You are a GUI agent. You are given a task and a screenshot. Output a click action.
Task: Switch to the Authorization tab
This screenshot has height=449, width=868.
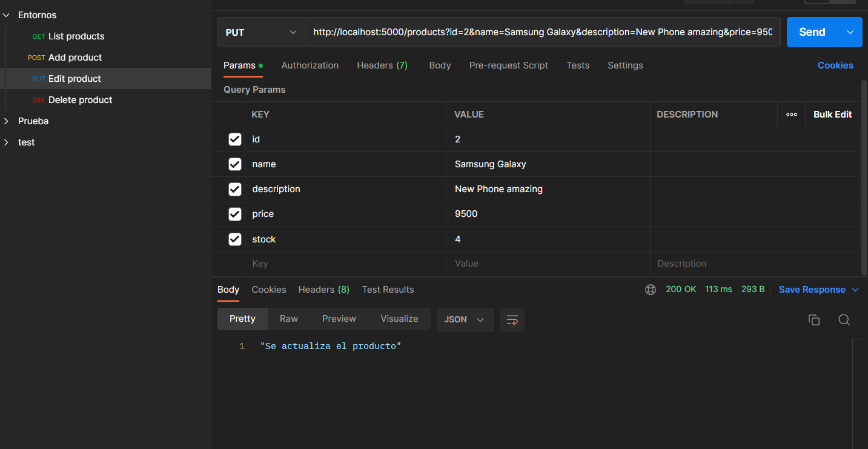tap(310, 65)
